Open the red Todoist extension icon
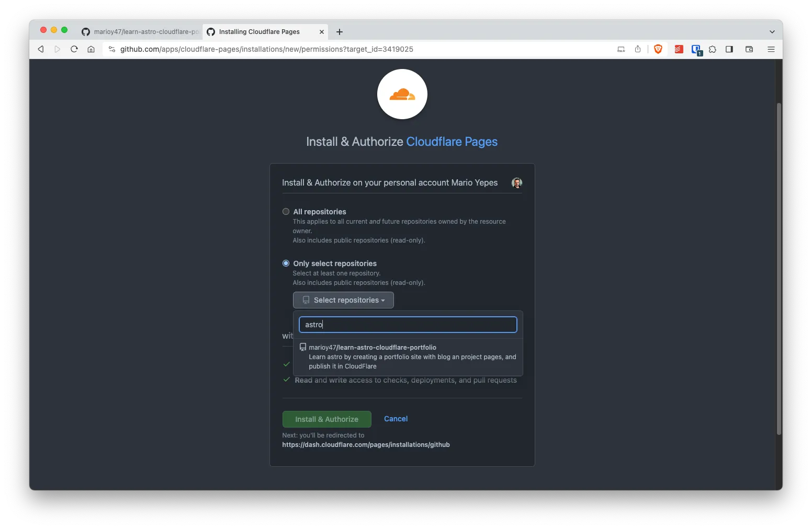Viewport: 812px width, 529px height. click(x=679, y=49)
